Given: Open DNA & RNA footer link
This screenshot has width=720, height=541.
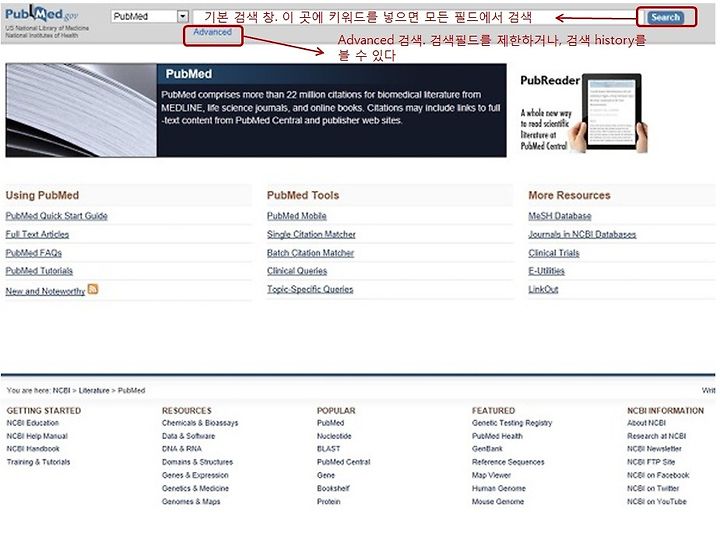Looking at the screenshot, I should pyautogui.click(x=181, y=449).
